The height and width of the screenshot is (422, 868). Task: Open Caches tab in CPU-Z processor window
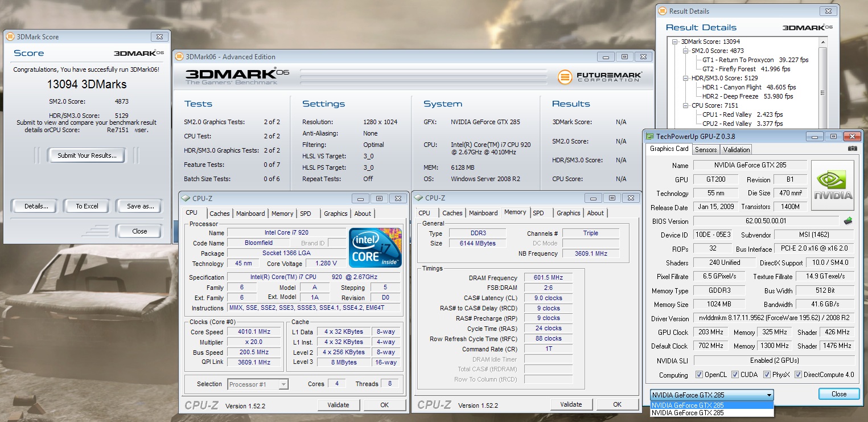coord(220,214)
